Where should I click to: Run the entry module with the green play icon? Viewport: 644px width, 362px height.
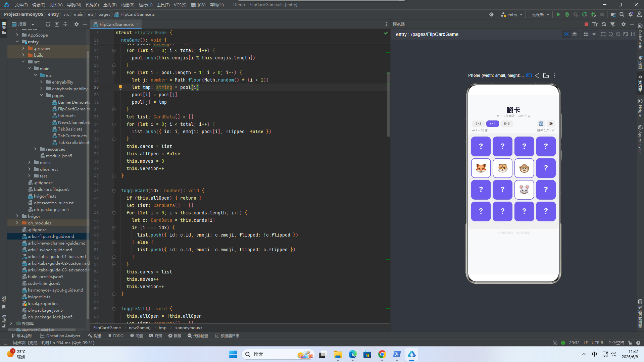tap(558, 15)
